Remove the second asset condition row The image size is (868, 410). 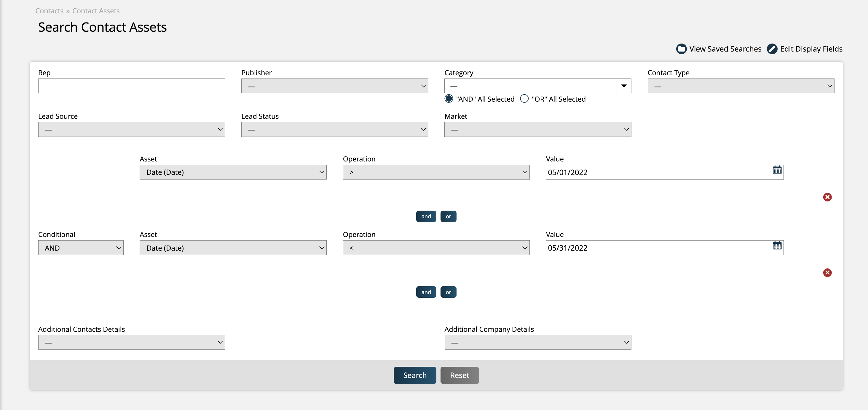point(827,273)
